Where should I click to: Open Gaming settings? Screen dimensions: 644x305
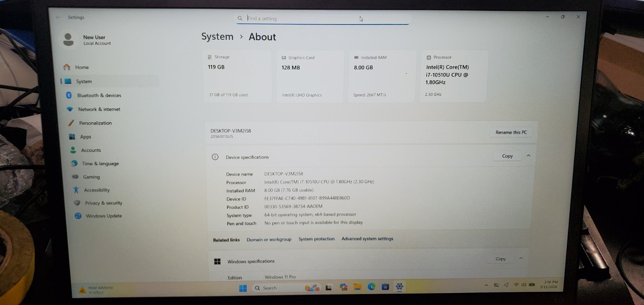[91, 177]
